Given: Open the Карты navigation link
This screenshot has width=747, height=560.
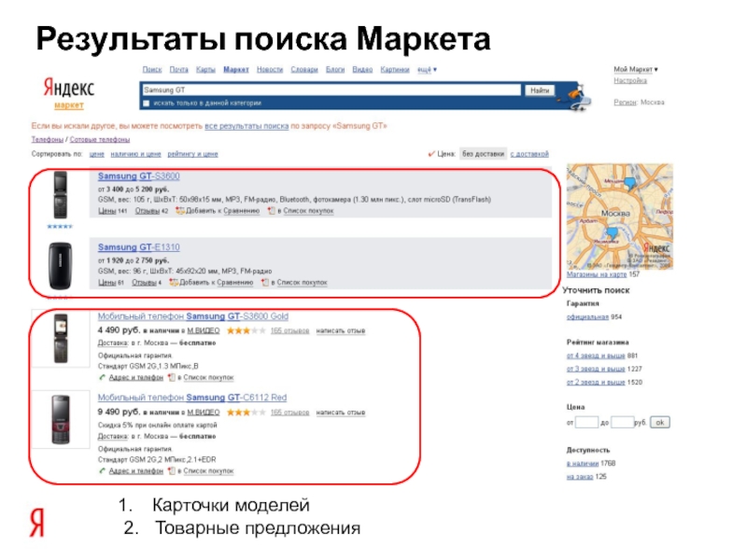Looking at the screenshot, I should click(x=205, y=69).
